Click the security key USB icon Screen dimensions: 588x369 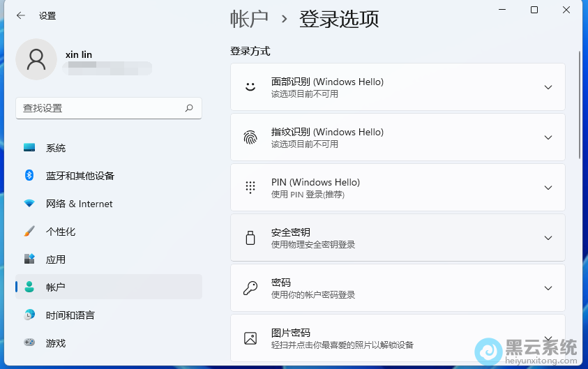pos(250,238)
